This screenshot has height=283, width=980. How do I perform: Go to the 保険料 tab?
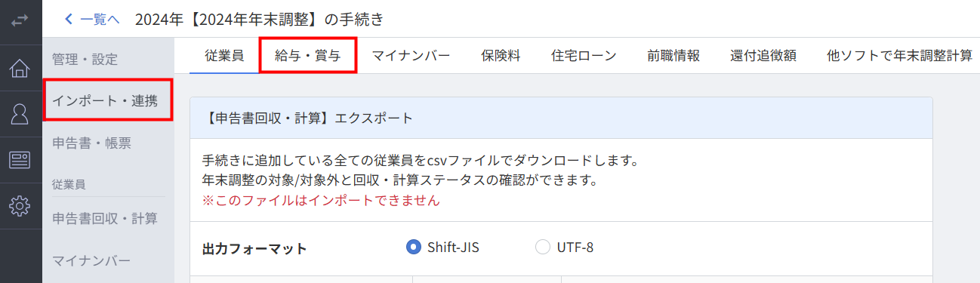(x=501, y=55)
